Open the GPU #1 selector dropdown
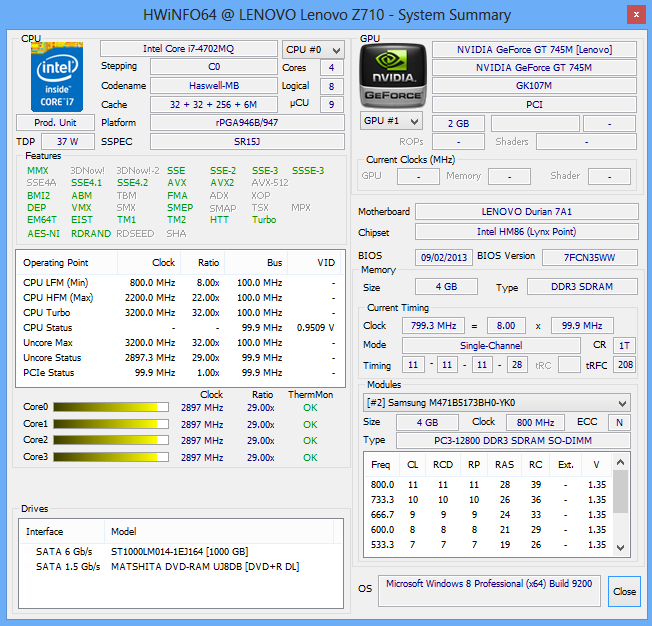The width and height of the screenshot is (652, 626). point(391,121)
